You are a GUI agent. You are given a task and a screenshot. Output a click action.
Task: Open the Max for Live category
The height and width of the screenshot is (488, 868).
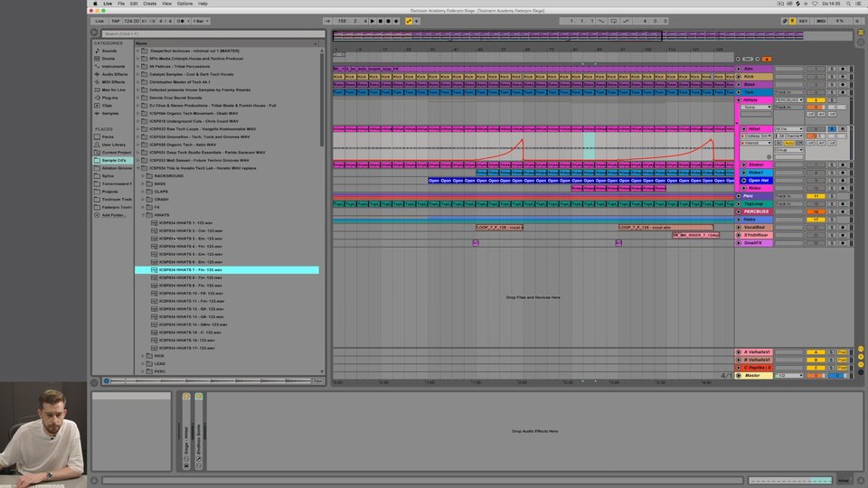[x=113, y=89]
